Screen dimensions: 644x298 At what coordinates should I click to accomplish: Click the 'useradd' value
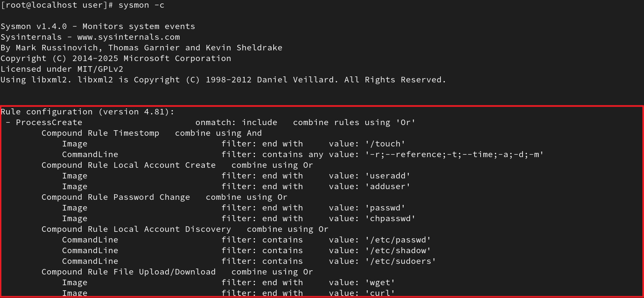pos(388,176)
